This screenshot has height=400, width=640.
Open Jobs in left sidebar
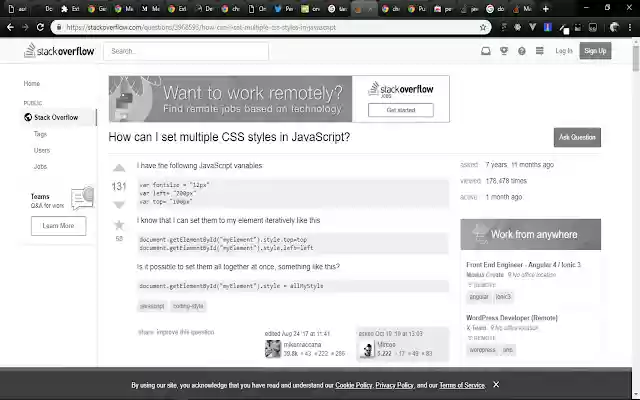coord(40,167)
